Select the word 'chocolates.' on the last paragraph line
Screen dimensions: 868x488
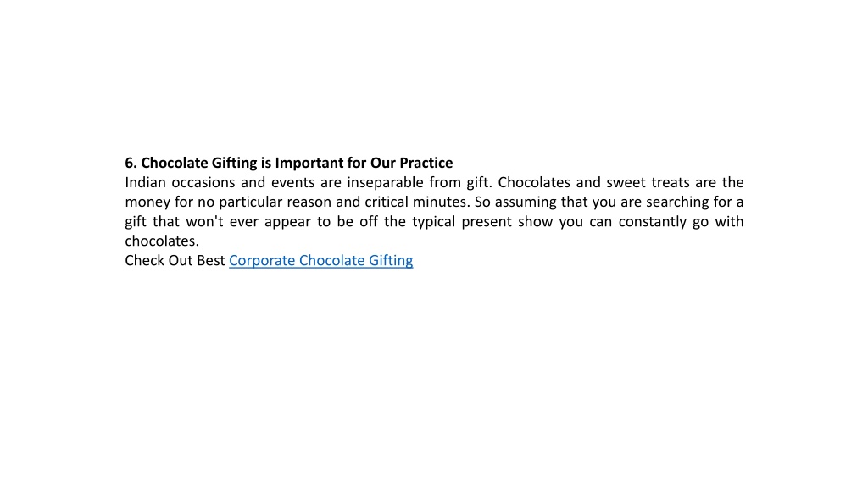click(162, 241)
